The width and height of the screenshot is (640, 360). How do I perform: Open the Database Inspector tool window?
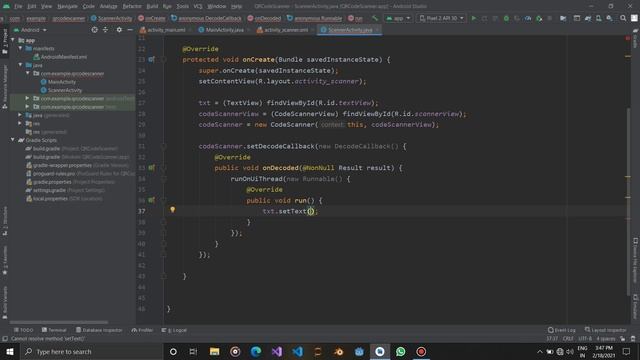(99, 330)
